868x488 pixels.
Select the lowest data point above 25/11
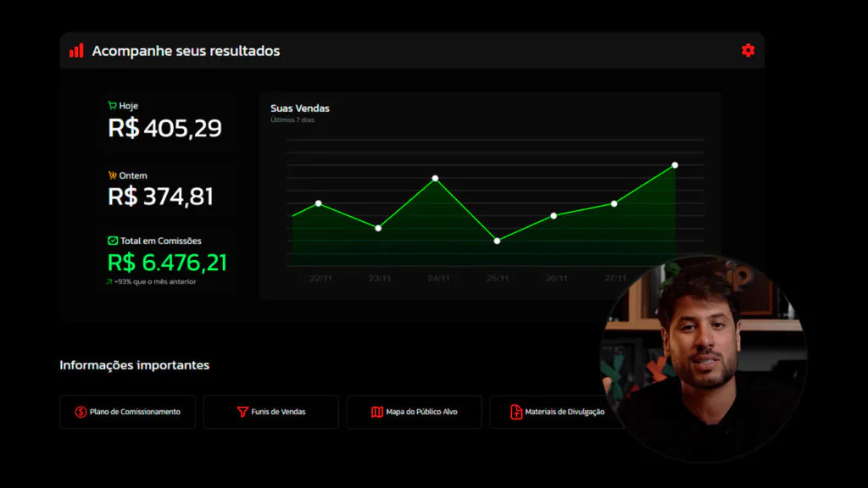coord(497,241)
